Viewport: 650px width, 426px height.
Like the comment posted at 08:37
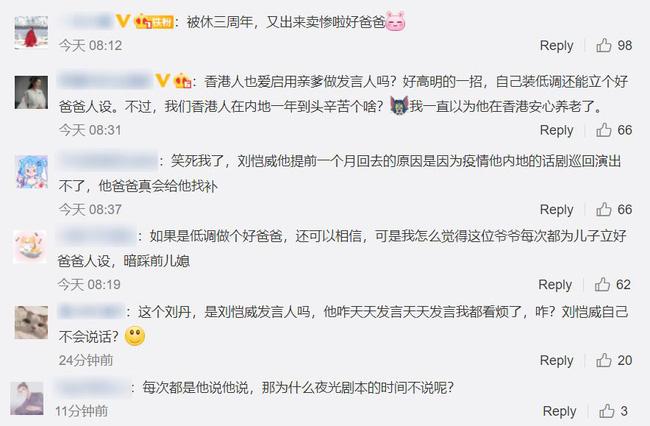[x=604, y=209]
